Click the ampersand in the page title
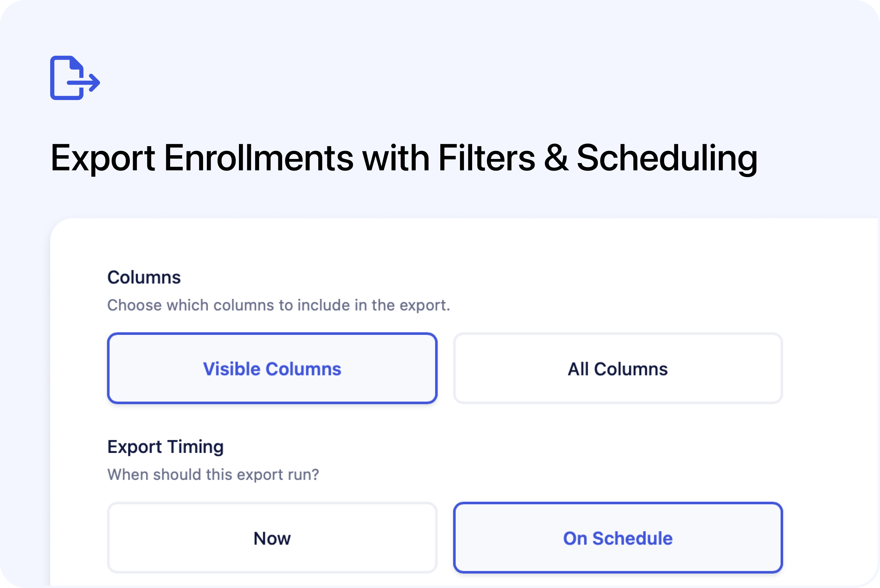The image size is (880, 588). click(x=556, y=158)
